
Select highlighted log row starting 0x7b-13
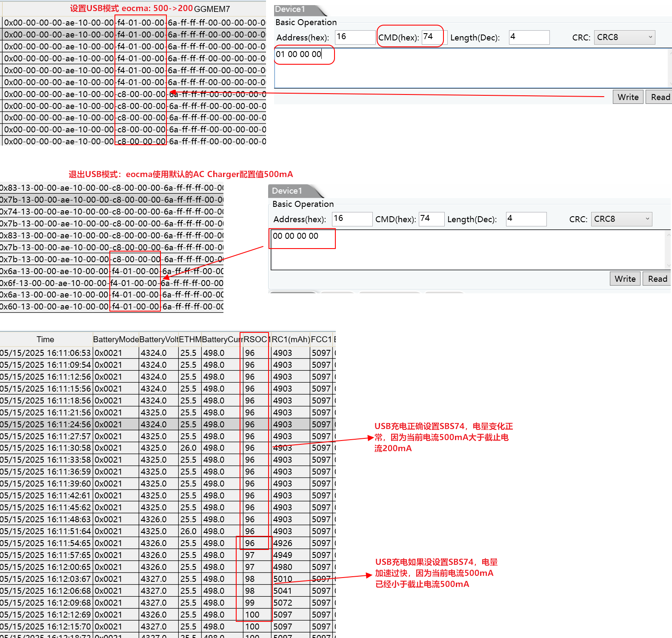pos(112,200)
